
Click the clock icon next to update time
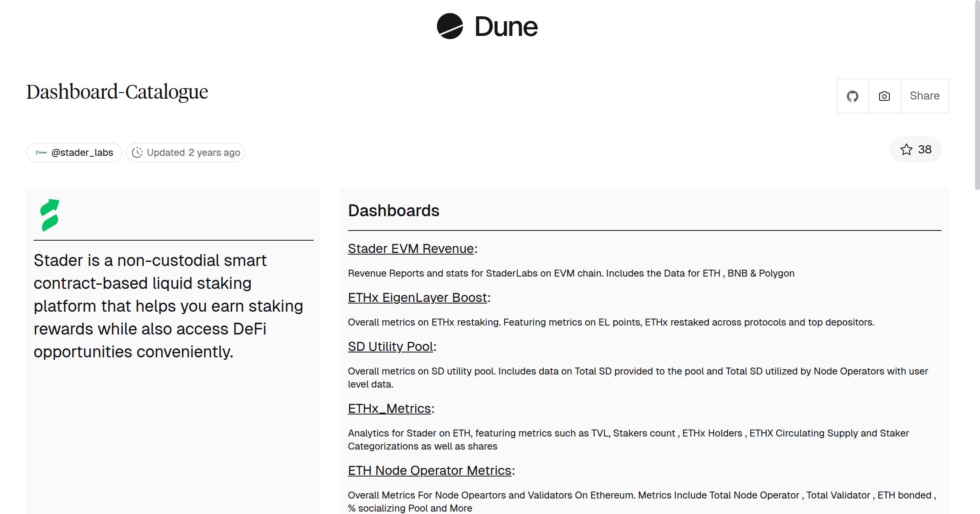pos(138,152)
